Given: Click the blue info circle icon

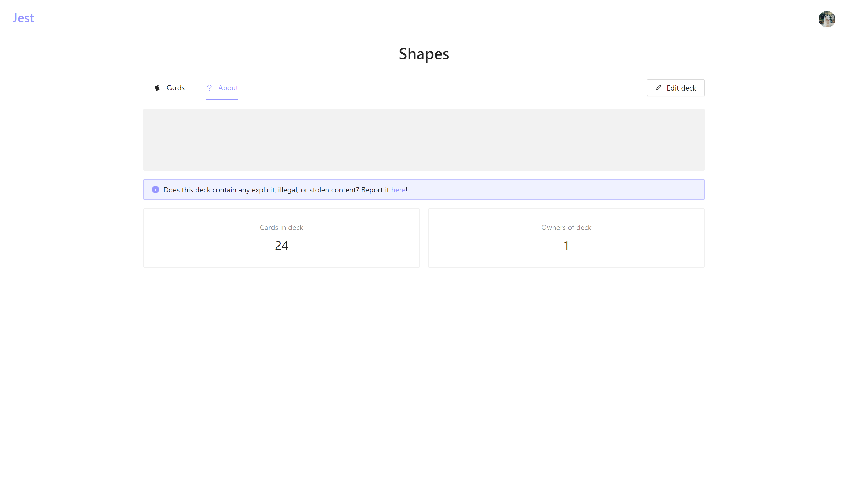Looking at the screenshot, I should click(x=155, y=189).
